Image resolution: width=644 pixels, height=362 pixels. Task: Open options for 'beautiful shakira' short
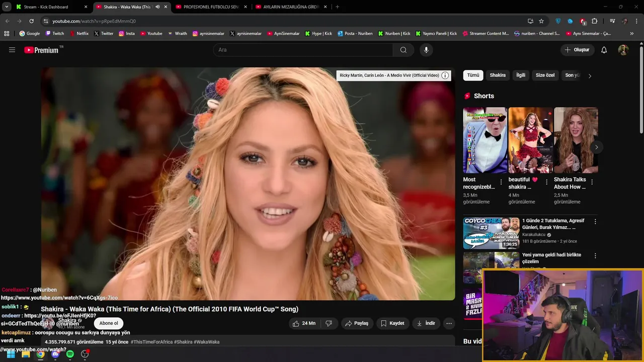546,183
